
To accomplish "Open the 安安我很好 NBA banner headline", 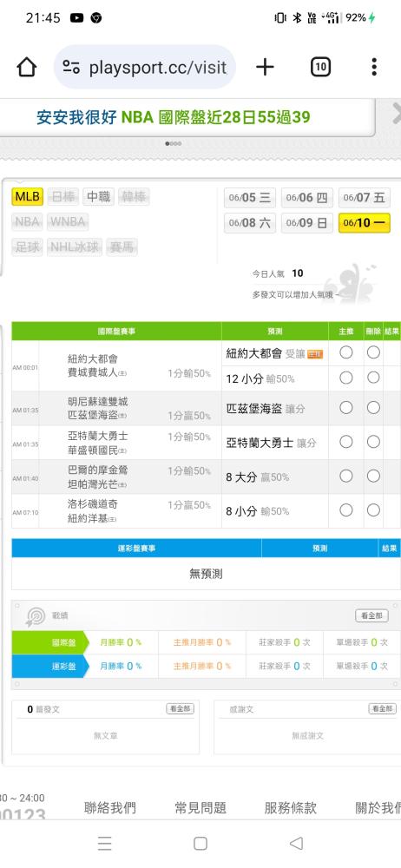I will tap(174, 117).
